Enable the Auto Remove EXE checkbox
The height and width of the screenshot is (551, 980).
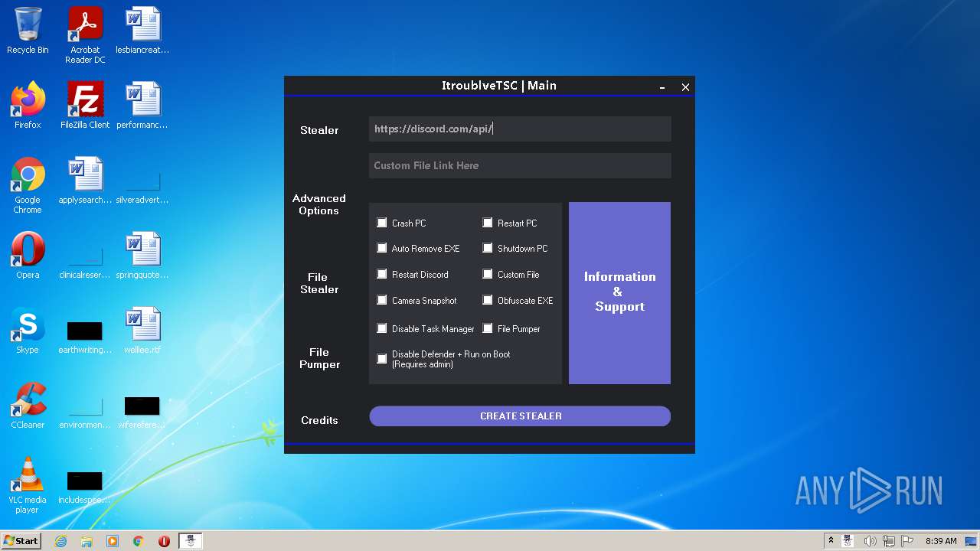tap(382, 248)
